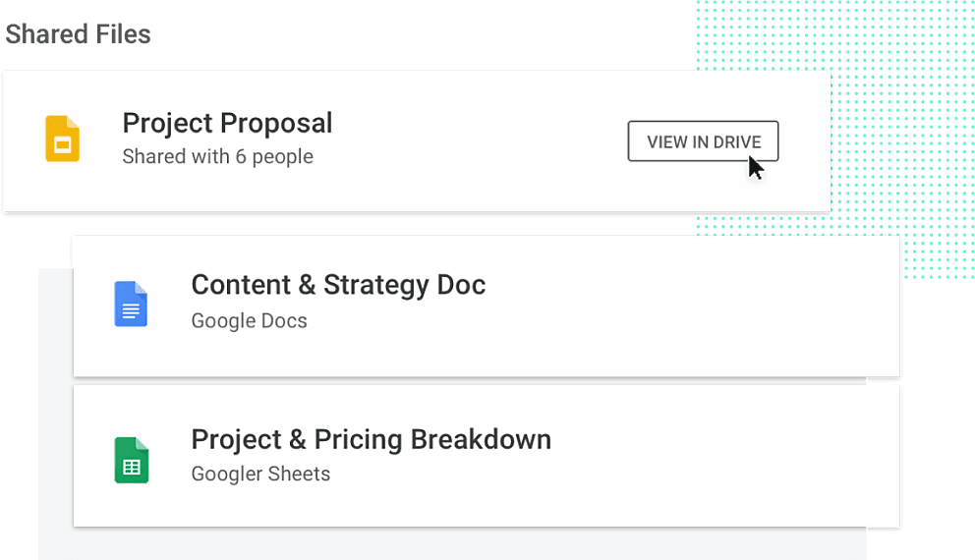The height and width of the screenshot is (560, 975).
Task: Click the Shared Files heading
Action: coord(78,34)
